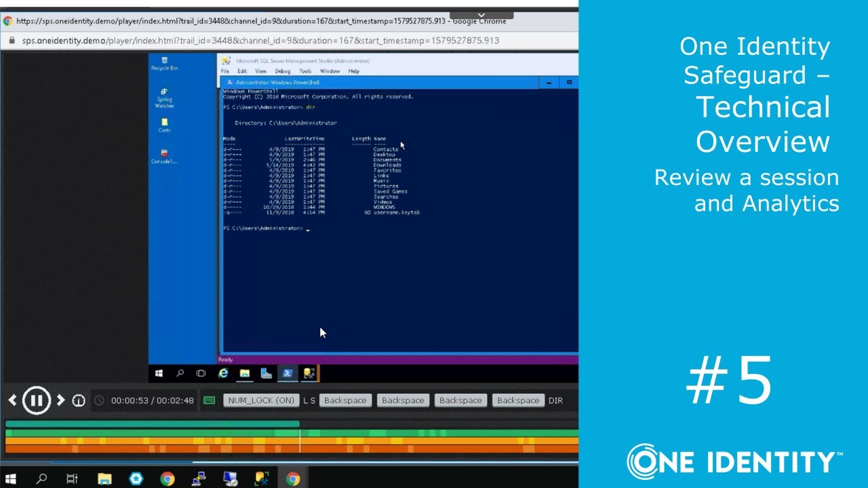This screenshot has width=868, height=488.
Task: Click the sps.oneidentity.demo address bar
Action: tap(260, 40)
